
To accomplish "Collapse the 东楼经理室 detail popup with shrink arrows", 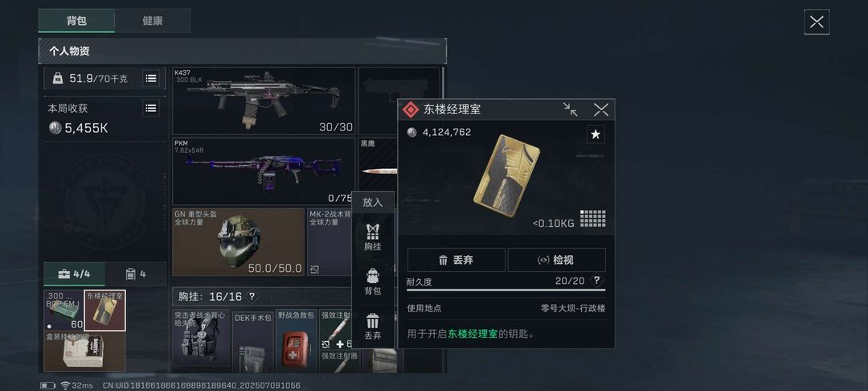I will (x=570, y=109).
